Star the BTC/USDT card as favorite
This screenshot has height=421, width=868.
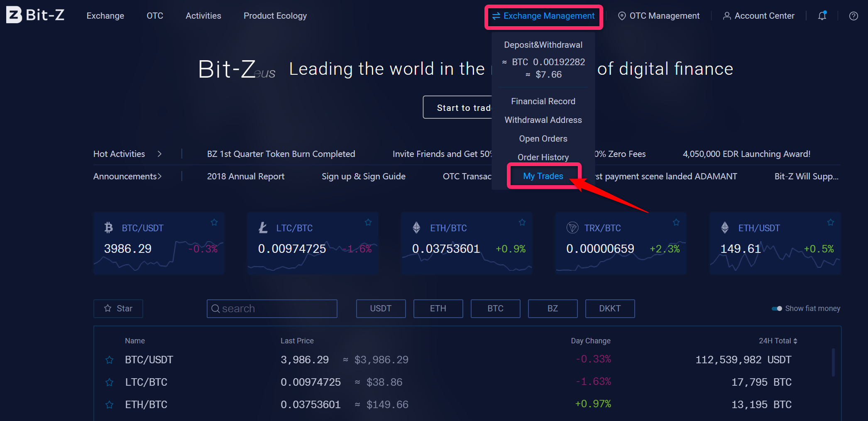coord(214,222)
